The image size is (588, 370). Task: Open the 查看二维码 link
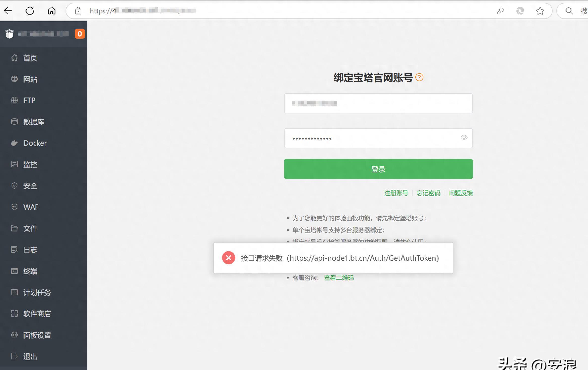(339, 278)
